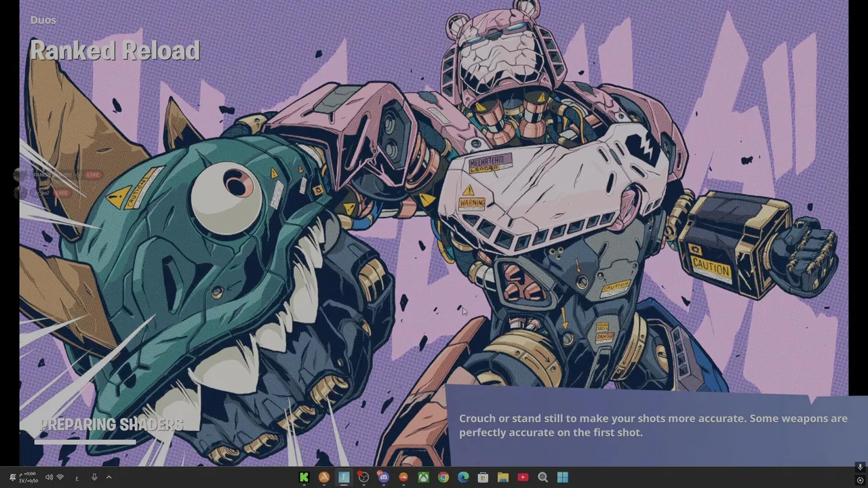Open Microsoft Edge from the taskbar
Image resolution: width=868 pixels, height=488 pixels.
pyautogui.click(x=463, y=477)
